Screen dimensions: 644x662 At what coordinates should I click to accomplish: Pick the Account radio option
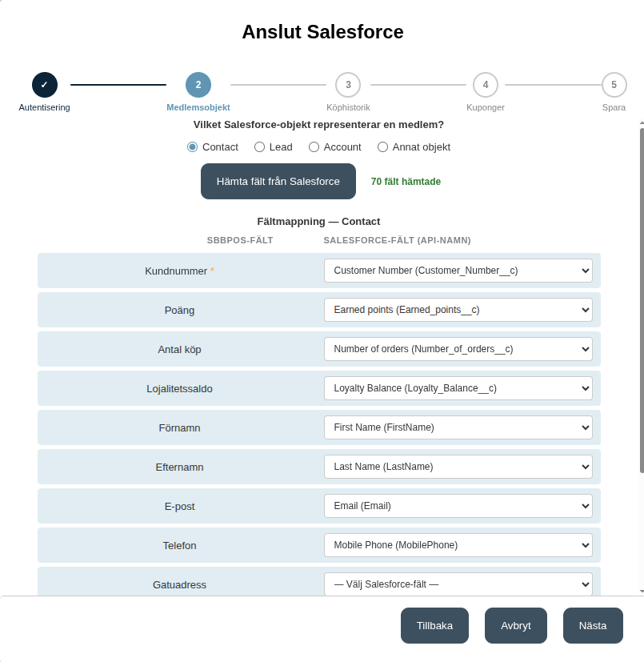click(x=314, y=147)
